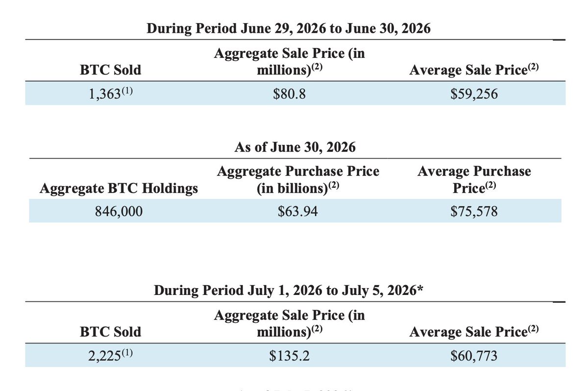Click the $60,773 average sale price
This screenshot has height=391, width=588.
474,355
